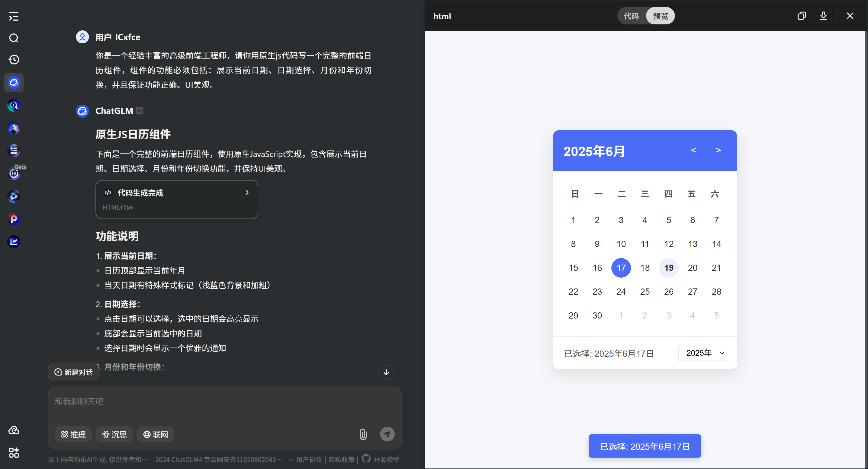Click the 功能说明 heading
Viewport: 868px width, 469px height.
click(x=117, y=236)
